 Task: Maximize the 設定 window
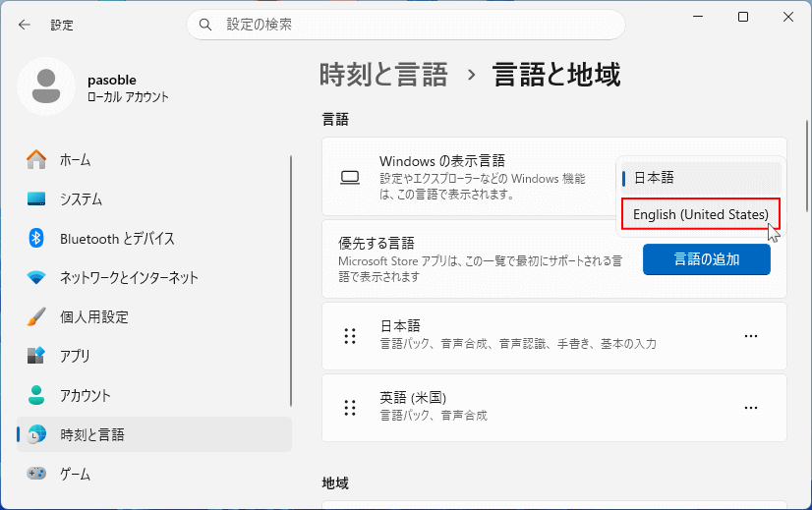(743, 17)
